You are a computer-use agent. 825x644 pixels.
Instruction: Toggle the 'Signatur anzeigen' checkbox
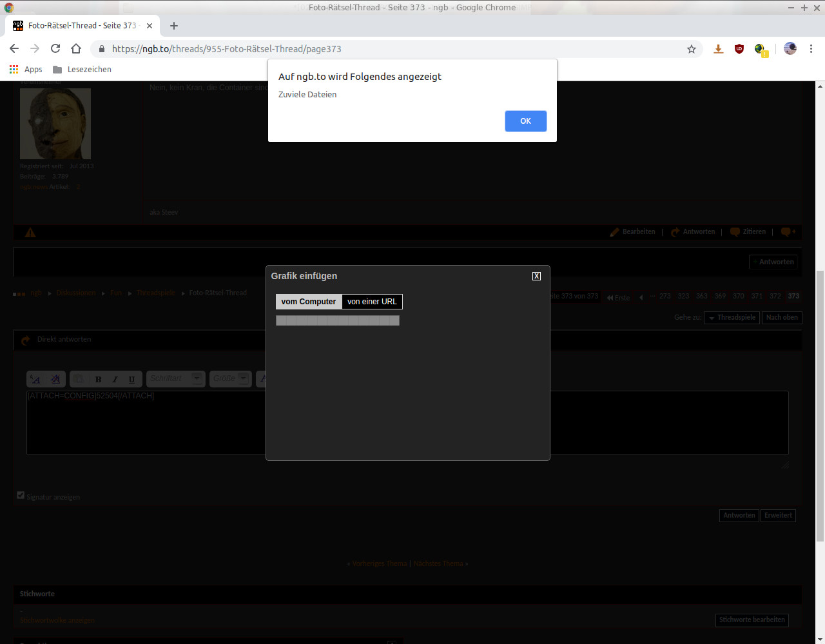click(21, 495)
